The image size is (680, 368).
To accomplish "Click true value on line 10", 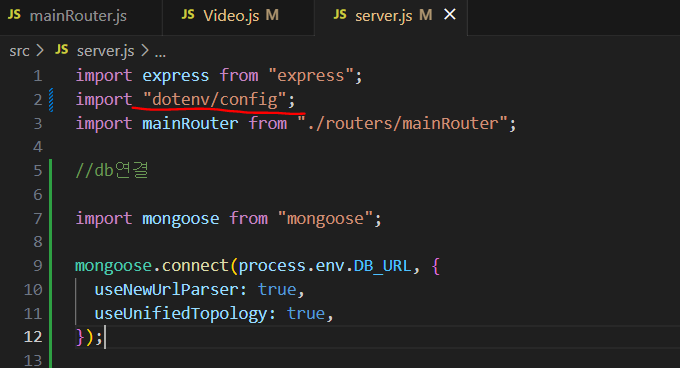I will coord(277,290).
